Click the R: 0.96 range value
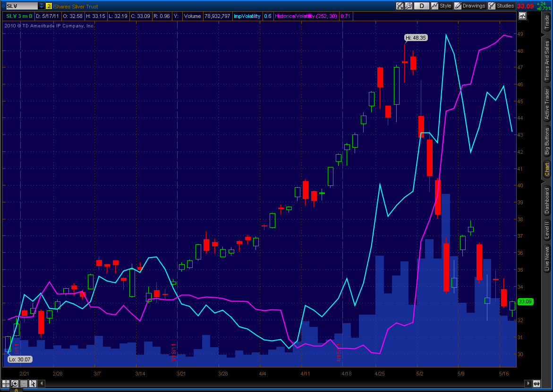553x392 pixels. (162, 16)
